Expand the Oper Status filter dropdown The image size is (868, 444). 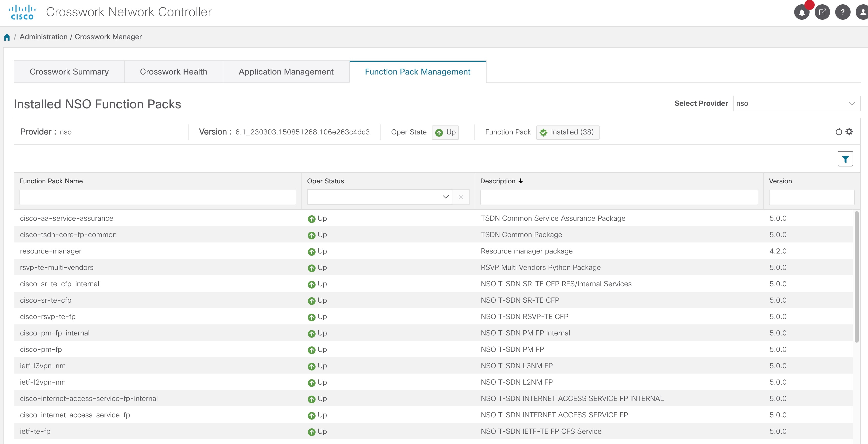[x=446, y=197]
